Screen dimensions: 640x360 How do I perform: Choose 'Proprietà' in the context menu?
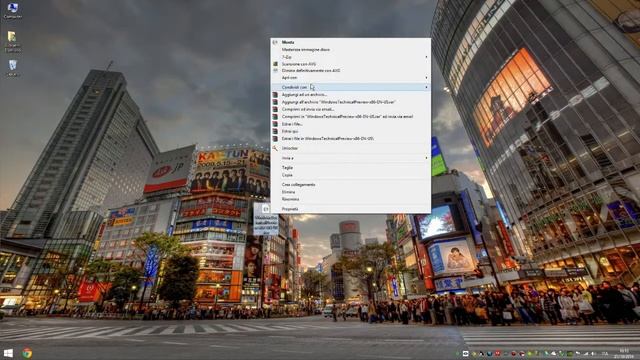tap(351, 209)
